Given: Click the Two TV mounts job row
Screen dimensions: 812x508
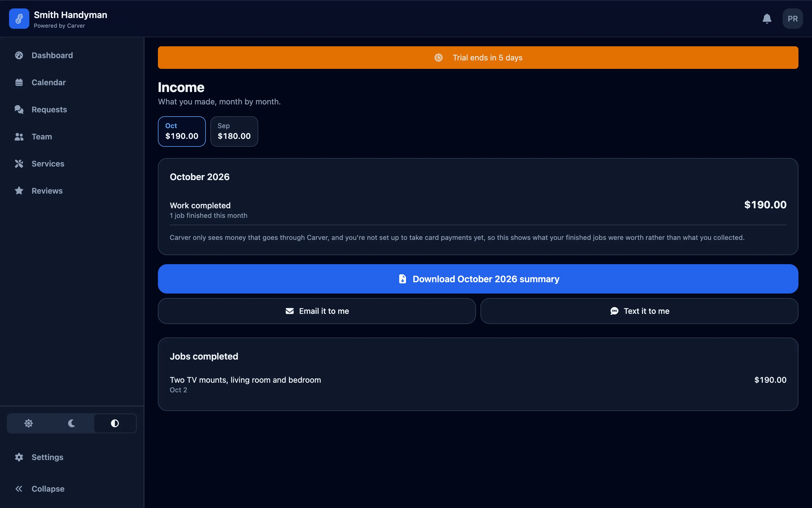Looking at the screenshot, I should 478,384.
